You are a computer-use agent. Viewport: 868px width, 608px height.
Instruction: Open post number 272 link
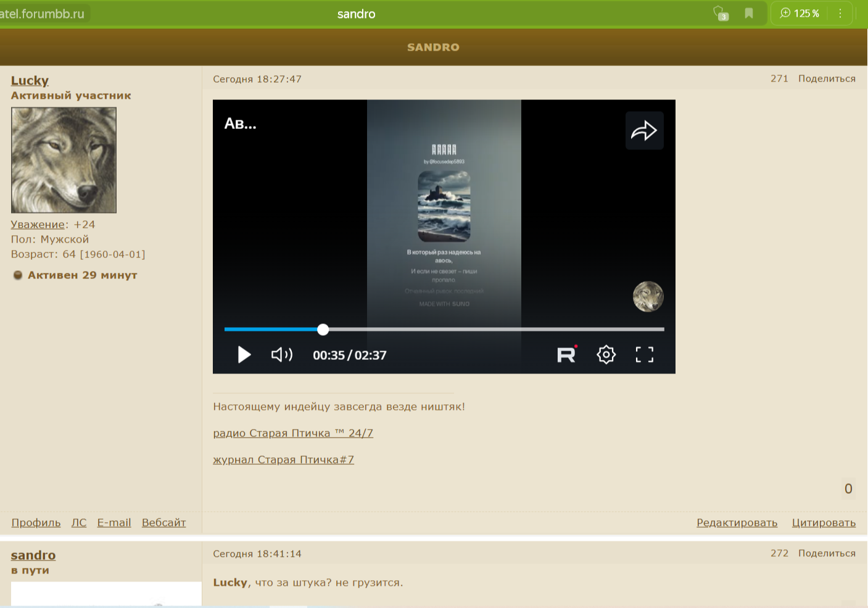coord(779,553)
